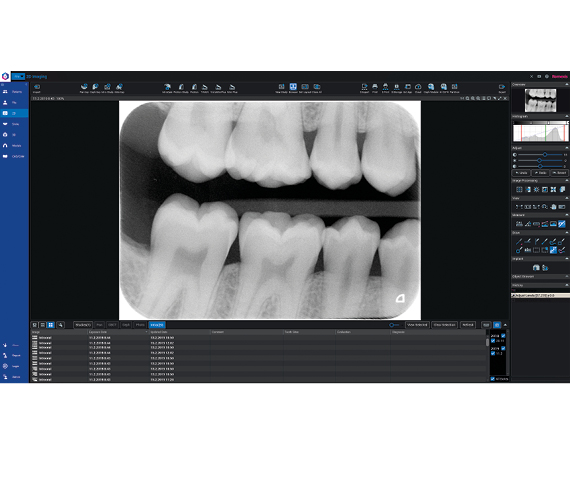Click the hand icon in View panel
570x500 pixels.
click(x=553, y=207)
